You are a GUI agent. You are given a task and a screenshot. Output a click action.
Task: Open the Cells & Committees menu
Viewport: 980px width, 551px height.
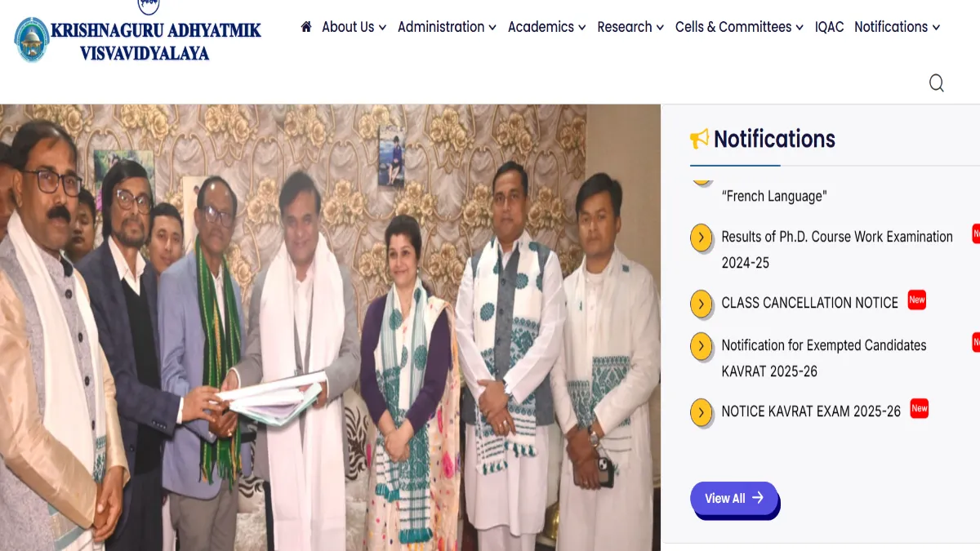(x=739, y=27)
